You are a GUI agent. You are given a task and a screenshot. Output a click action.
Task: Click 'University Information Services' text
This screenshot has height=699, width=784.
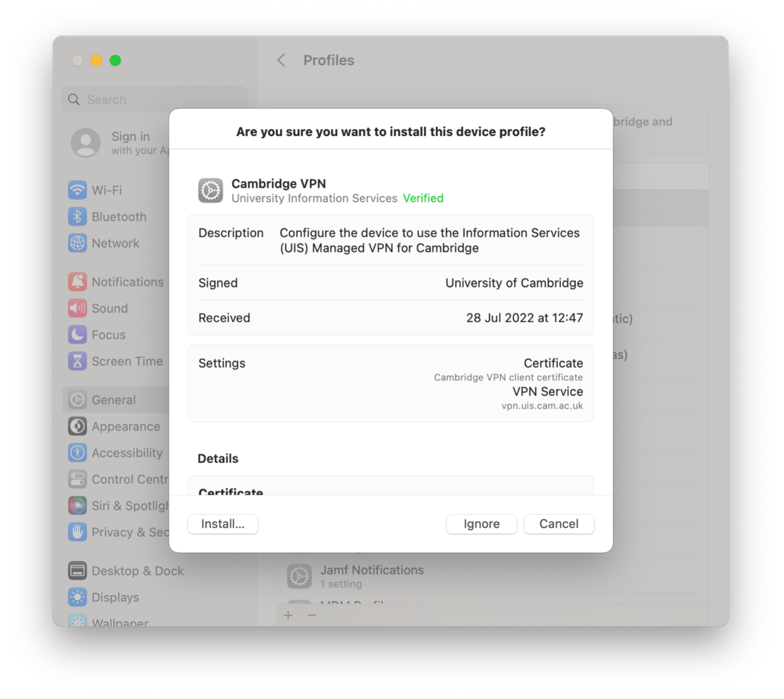click(314, 198)
